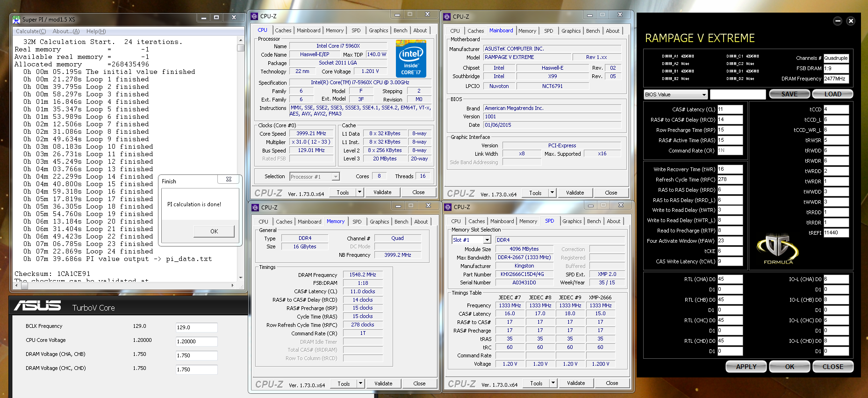Click OK in the PI calculation done dialog
This screenshot has width=868, height=398.
pos(214,231)
